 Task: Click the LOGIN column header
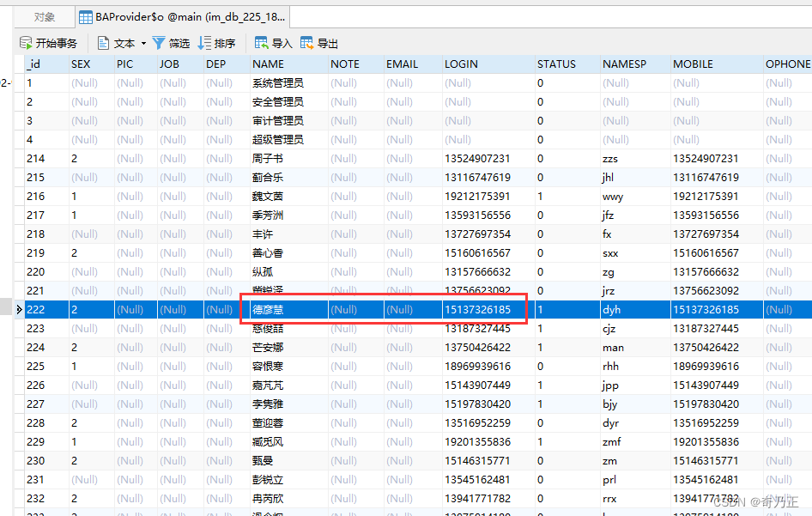tap(488, 64)
